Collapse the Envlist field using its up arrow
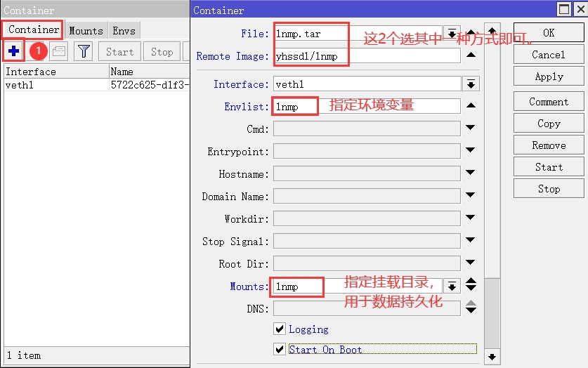This screenshot has width=588, height=368. [x=471, y=106]
